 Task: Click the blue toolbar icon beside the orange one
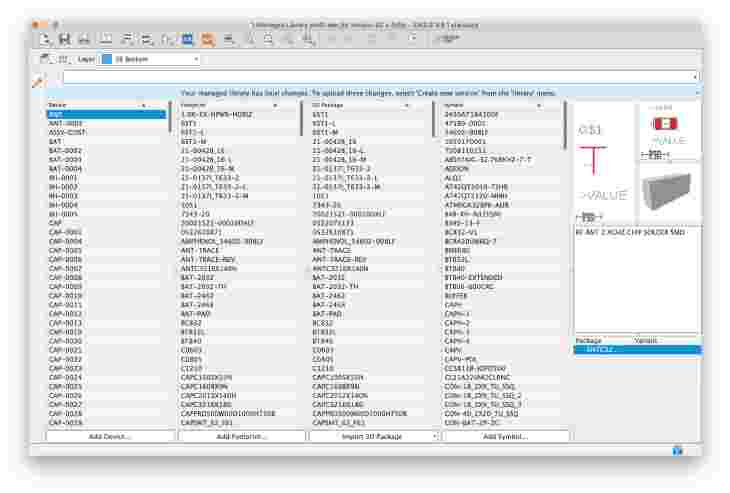[x=187, y=40]
